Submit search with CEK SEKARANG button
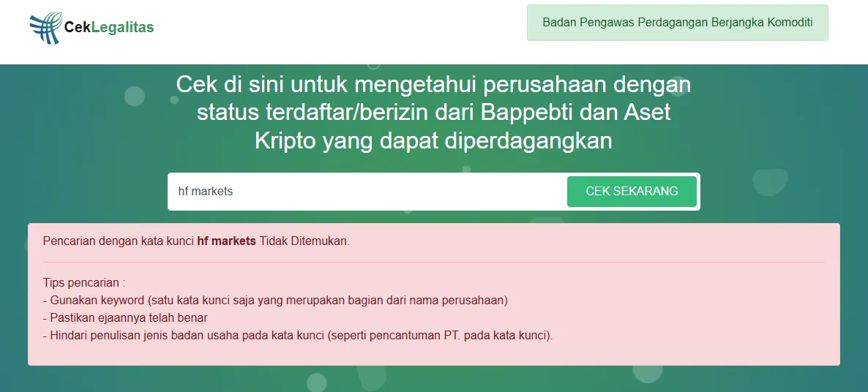Image resolution: width=868 pixels, height=392 pixels. pos(632,192)
